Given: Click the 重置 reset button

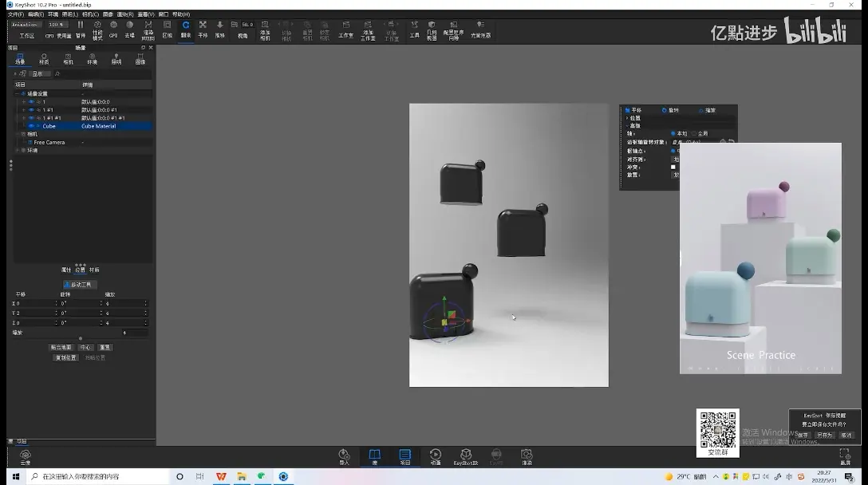Looking at the screenshot, I should click(105, 347).
